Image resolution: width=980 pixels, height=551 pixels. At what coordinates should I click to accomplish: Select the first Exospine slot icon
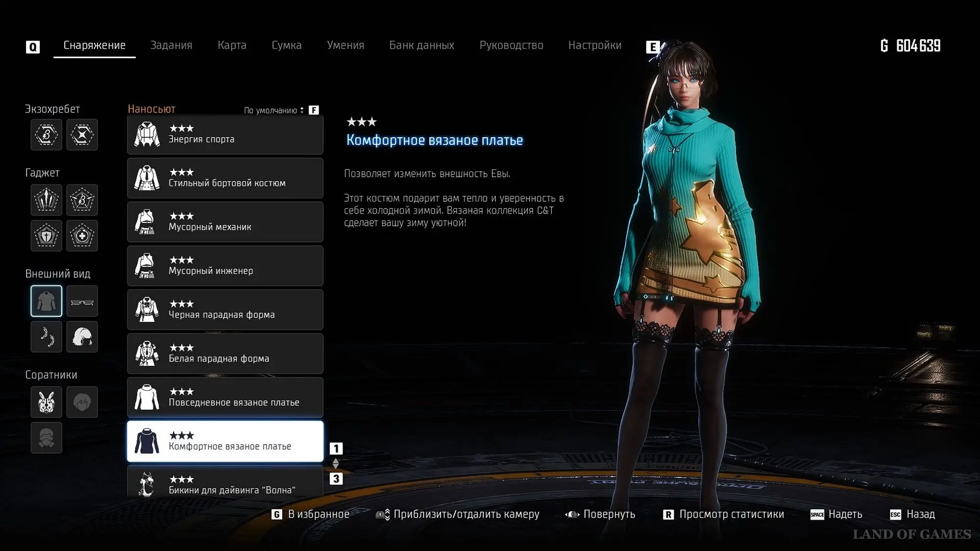coord(47,135)
